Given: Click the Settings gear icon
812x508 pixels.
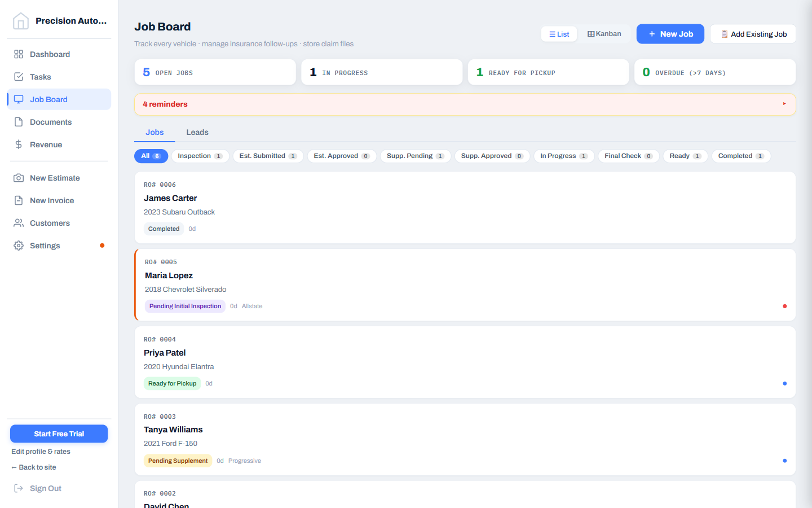Looking at the screenshot, I should coord(19,246).
